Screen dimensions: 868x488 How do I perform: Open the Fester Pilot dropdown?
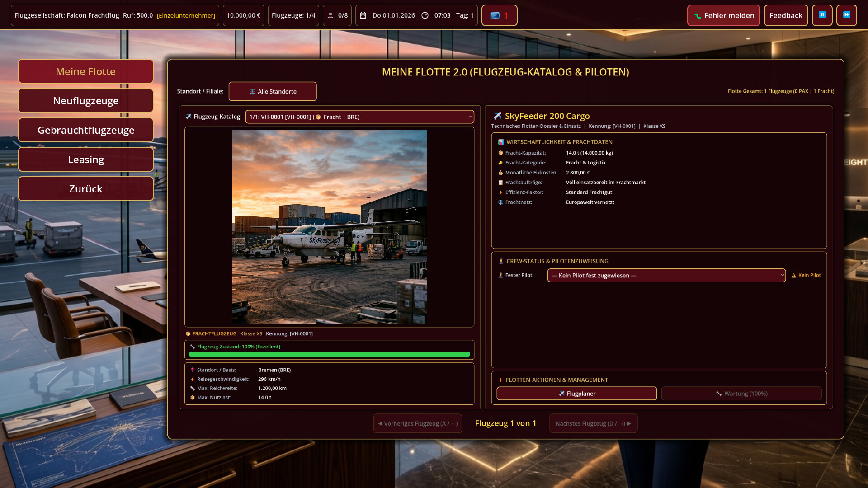(x=666, y=276)
